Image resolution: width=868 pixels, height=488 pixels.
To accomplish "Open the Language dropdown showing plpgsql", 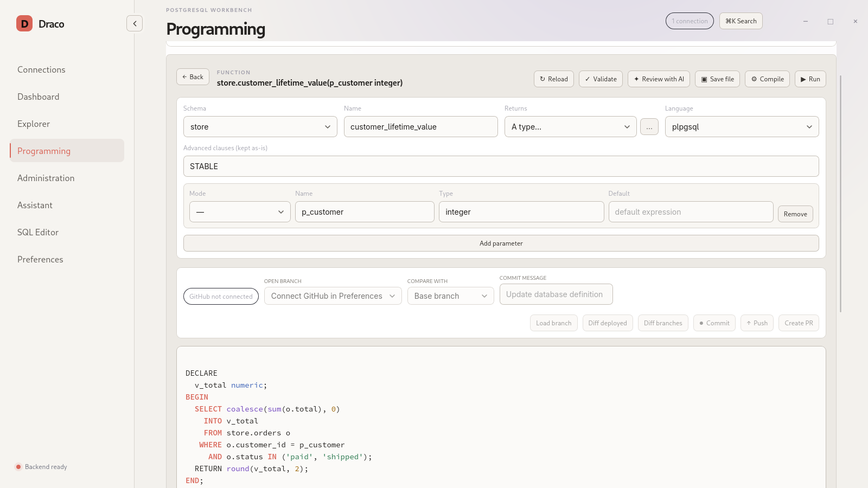I will [x=742, y=127].
